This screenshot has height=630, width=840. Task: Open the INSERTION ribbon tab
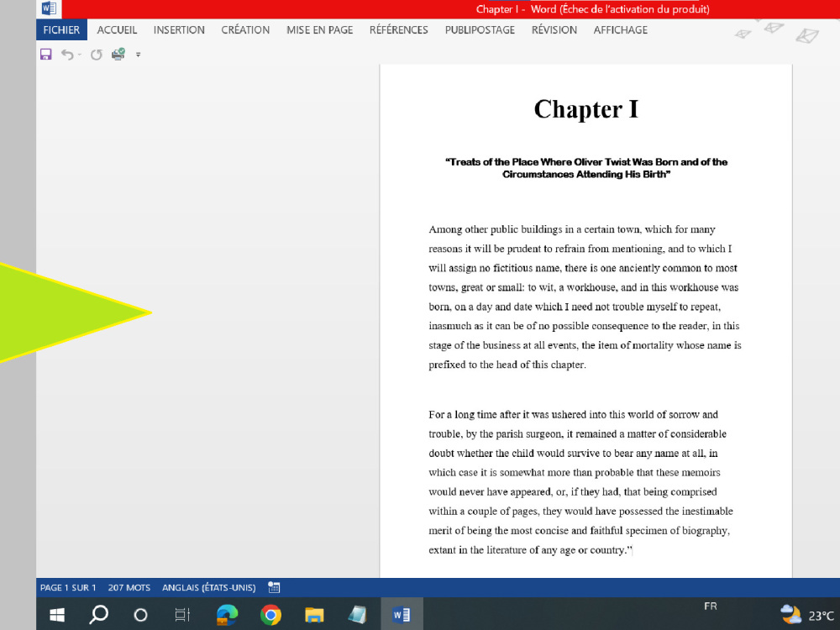click(x=179, y=30)
